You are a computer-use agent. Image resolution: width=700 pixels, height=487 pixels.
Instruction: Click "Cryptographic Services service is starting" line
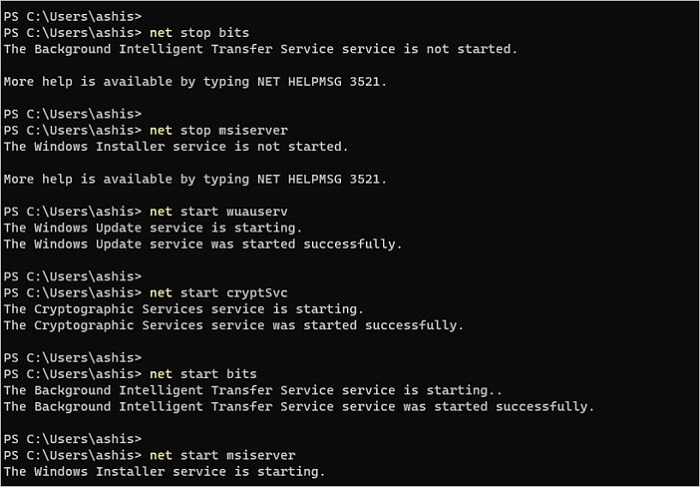pyautogui.click(x=183, y=309)
